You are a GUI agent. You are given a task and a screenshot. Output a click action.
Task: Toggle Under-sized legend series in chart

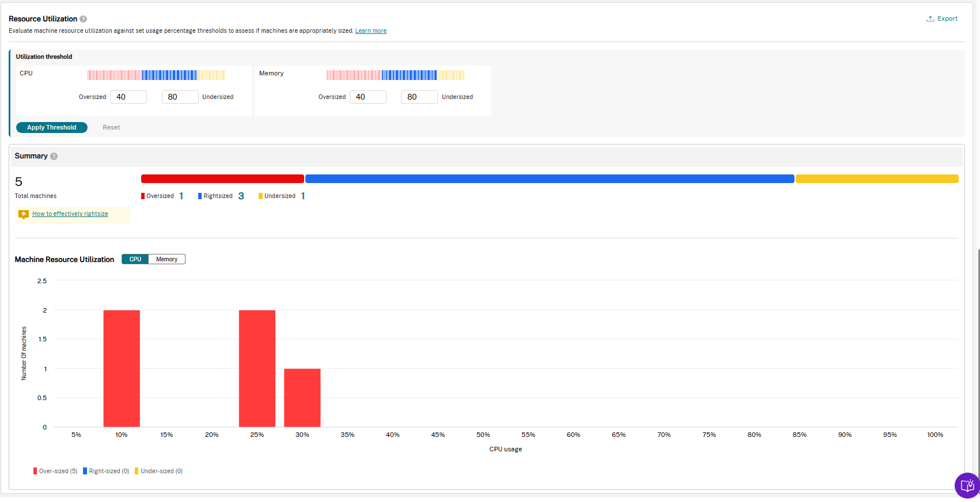coord(159,471)
